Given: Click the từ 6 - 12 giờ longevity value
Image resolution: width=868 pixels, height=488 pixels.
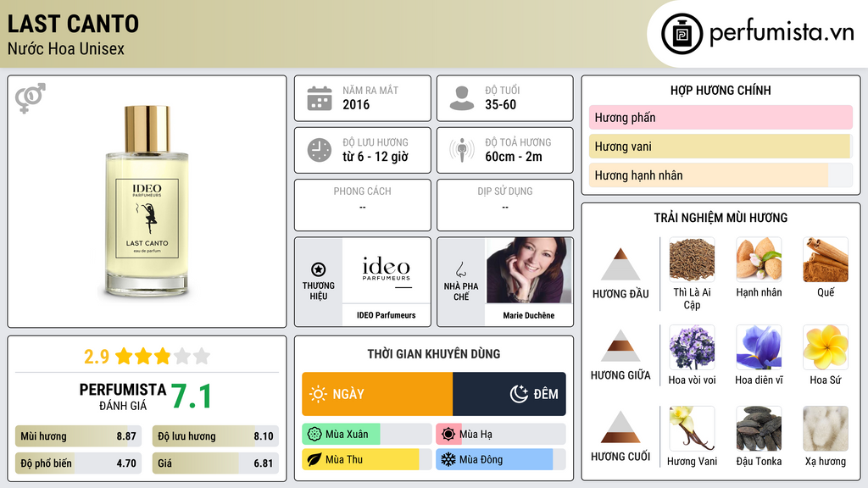Looking at the screenshot, I should pyautogui.click(x=376, y=157).
